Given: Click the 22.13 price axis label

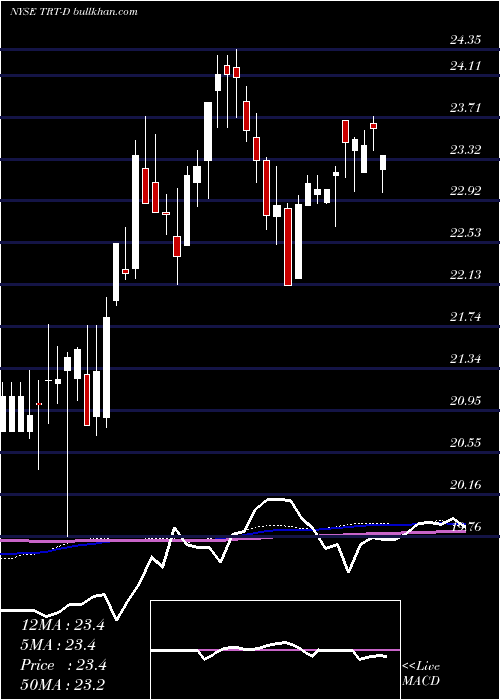Looking at the screenshot, I should point(465,275).
